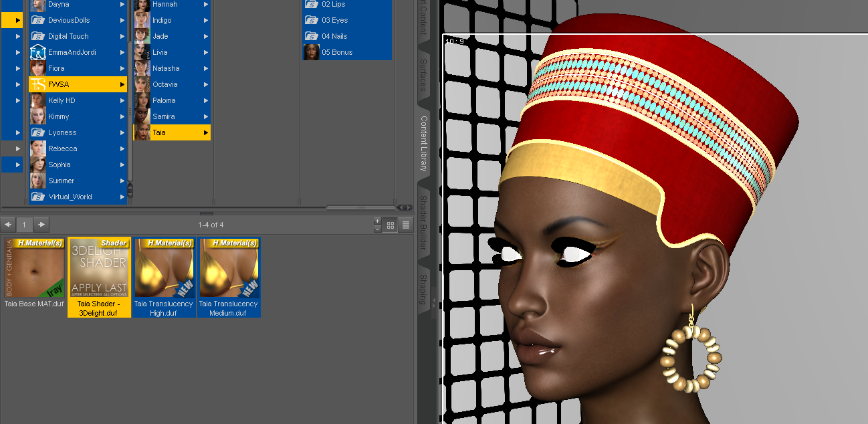Open the DeviousDolls folder icon

click(x=38, y=20)
